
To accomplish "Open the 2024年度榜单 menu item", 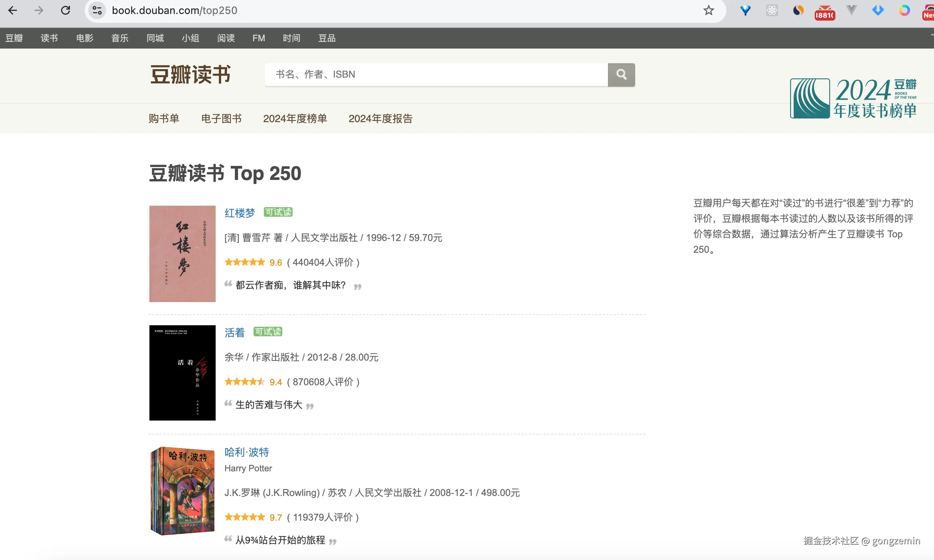I will [x=295, y=118].
